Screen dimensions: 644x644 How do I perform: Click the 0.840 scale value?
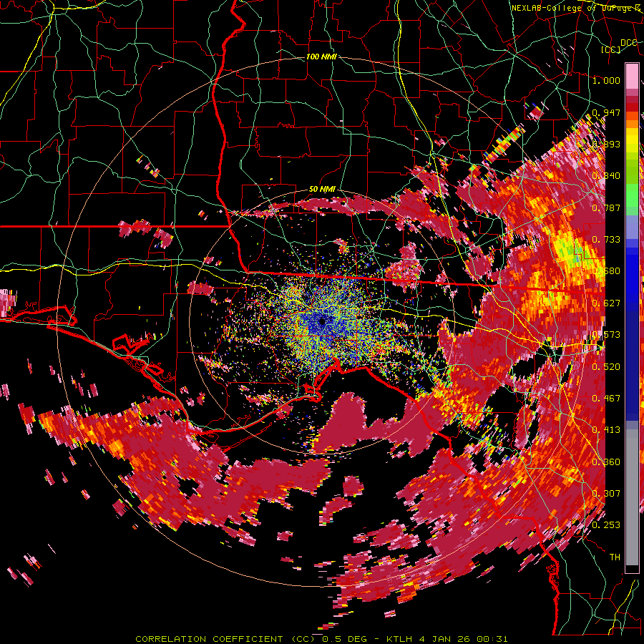click(606, 176)
